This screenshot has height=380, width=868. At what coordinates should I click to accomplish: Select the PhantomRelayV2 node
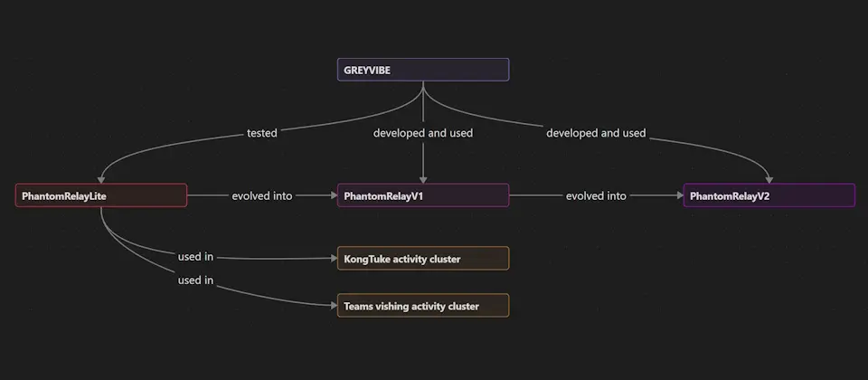[769, 195]
